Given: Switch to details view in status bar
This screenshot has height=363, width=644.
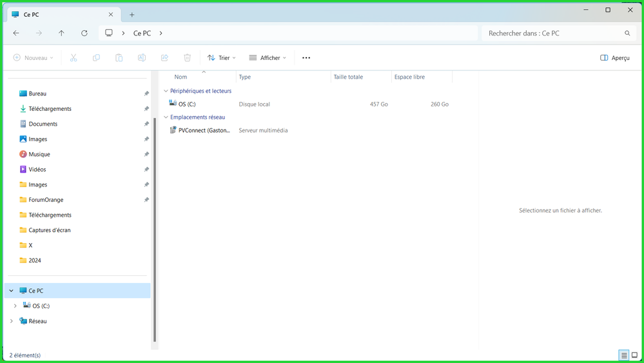Looking at the screenshot, I should click(x=624, y=355).
